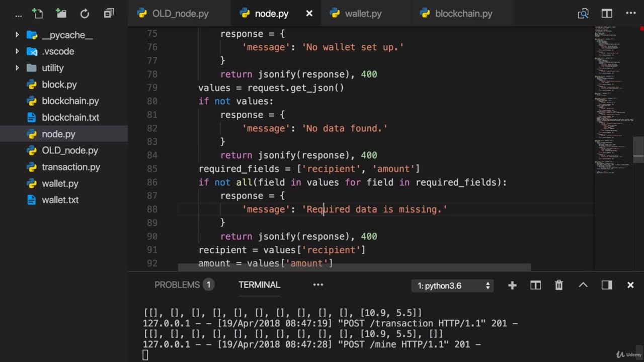Open the panel's extra tabs ellipsis
The image size is (644, 362).
pyautogui.click(x=318, y=285)
